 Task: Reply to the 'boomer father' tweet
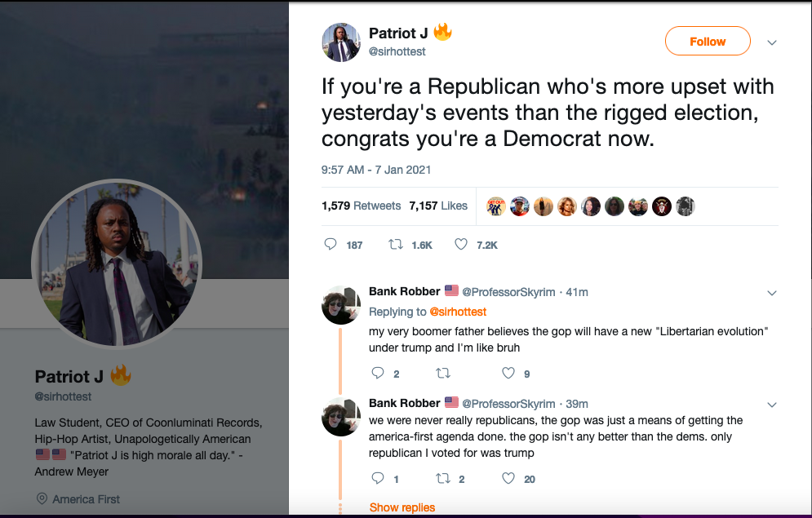point(378,374)
